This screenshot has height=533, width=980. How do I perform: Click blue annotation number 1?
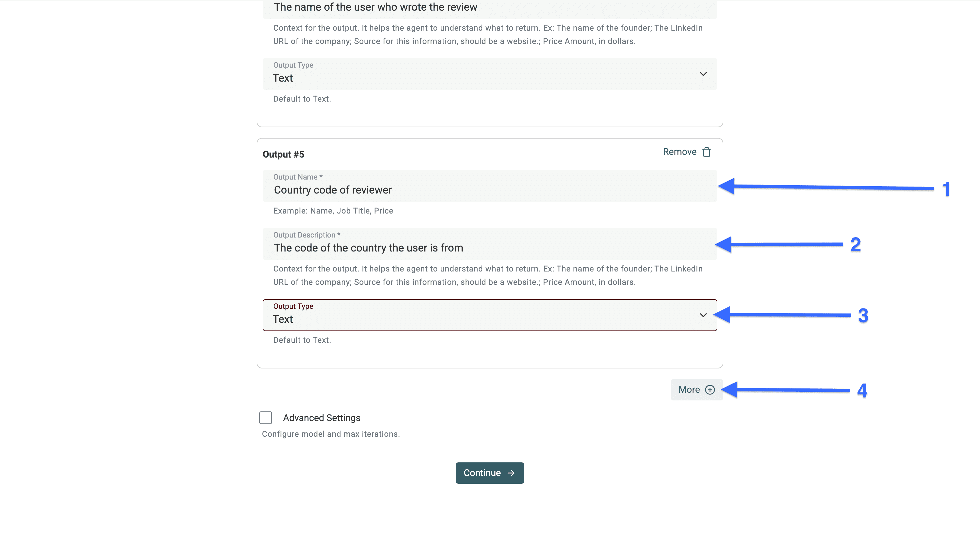point(946,189)
